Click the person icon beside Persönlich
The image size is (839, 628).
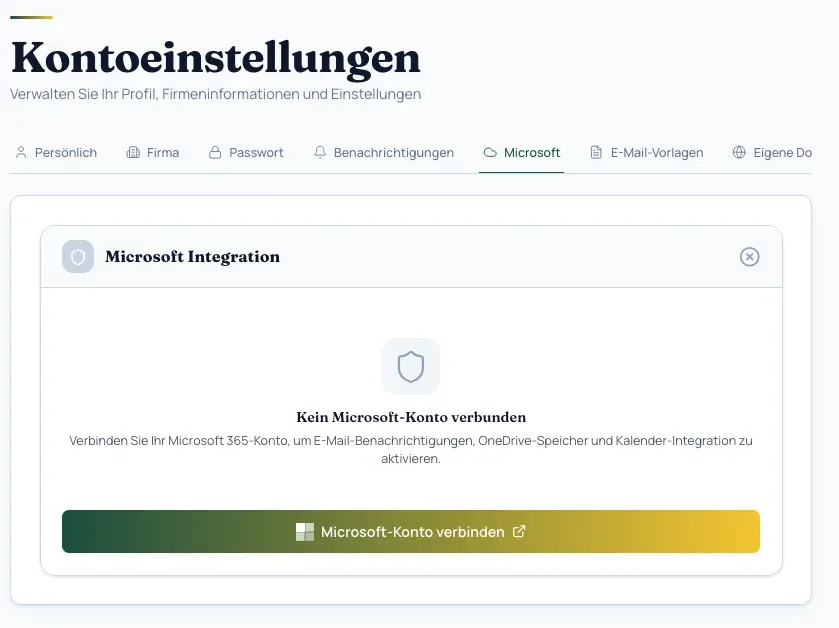21,152
